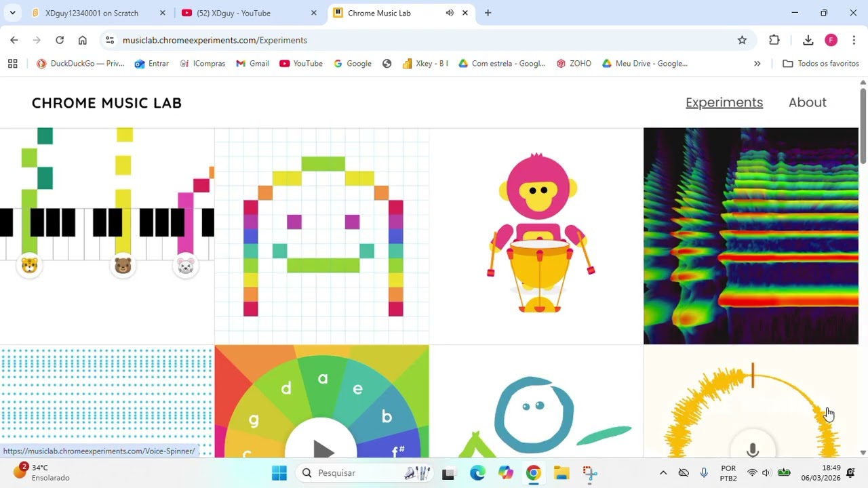Mute audio via tab speaker icon
Image resolution: width=868 pixels, height=488 pixels.
[x=450, y=13]
